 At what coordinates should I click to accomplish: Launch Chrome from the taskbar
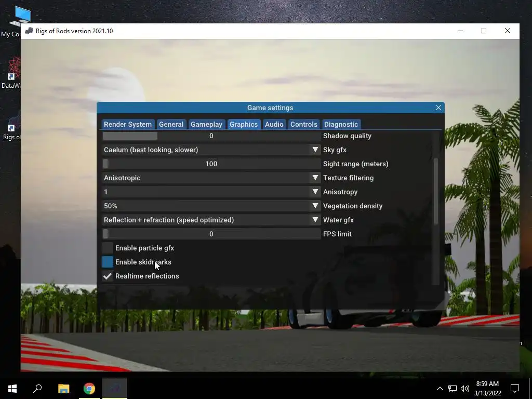pos(89,389)
